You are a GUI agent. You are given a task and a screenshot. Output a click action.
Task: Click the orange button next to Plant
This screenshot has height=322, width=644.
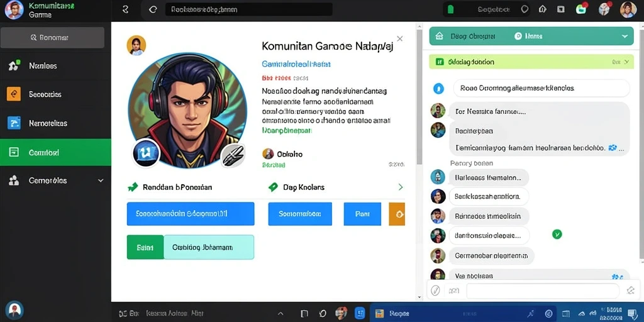coord(397,214)
